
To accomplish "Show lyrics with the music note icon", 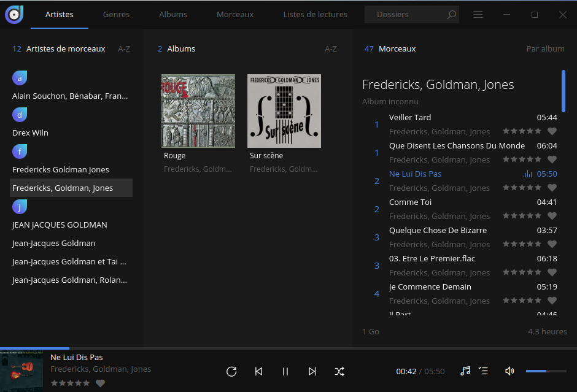I will [465, 371].
